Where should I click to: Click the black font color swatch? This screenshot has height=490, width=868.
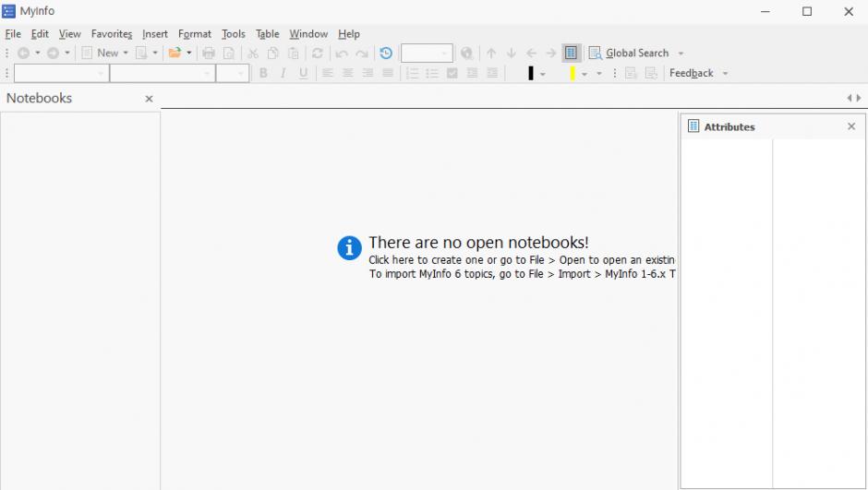[530, 73]
